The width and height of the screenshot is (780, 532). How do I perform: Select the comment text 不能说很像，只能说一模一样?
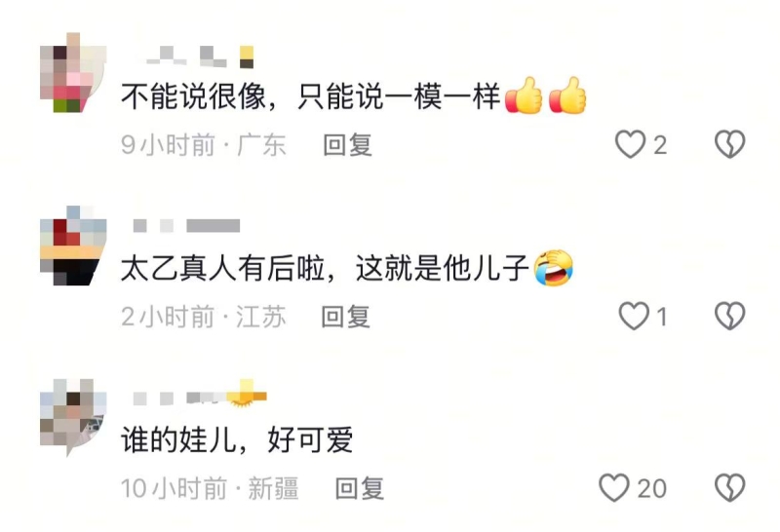(x=310, y=96)
